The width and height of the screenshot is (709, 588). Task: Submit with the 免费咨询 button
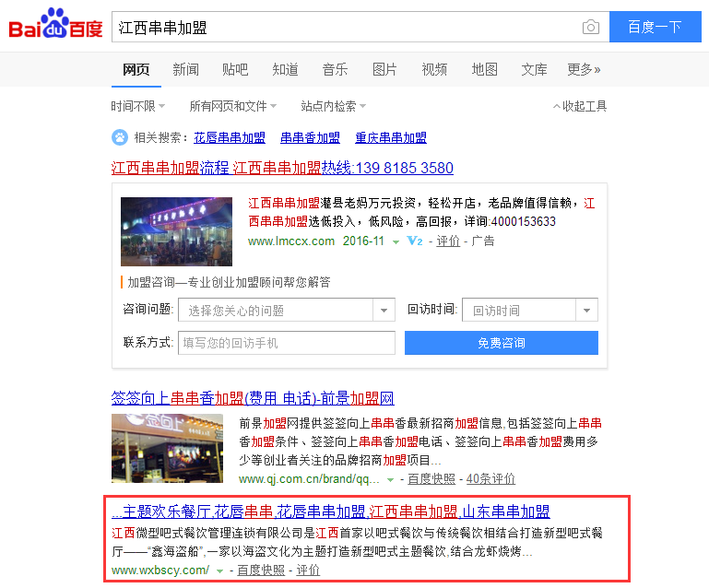pyautogui.click(x=501, y=343)
